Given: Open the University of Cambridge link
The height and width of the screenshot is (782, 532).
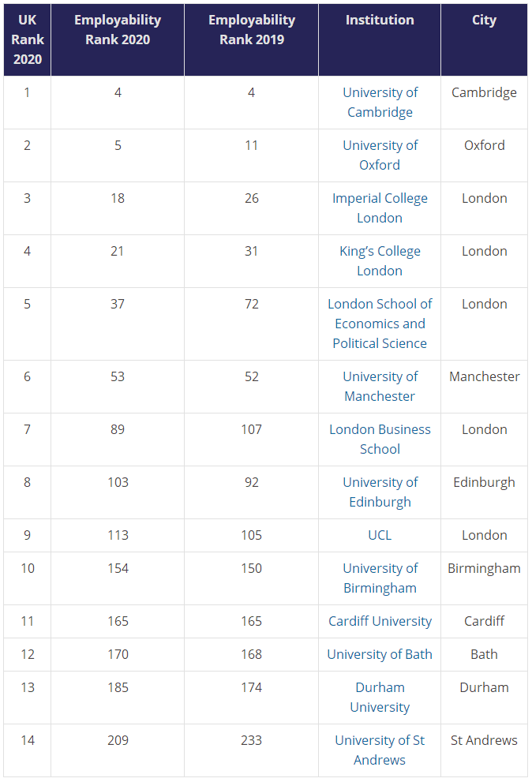Looking at the screenshot, I should (380, 103).
